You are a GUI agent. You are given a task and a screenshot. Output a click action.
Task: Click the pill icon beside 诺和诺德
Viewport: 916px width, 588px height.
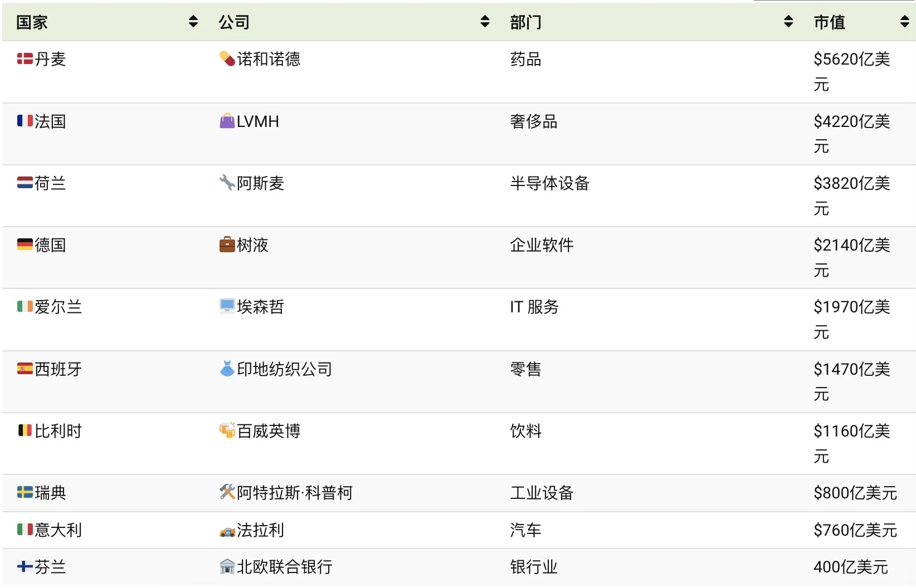227,58
